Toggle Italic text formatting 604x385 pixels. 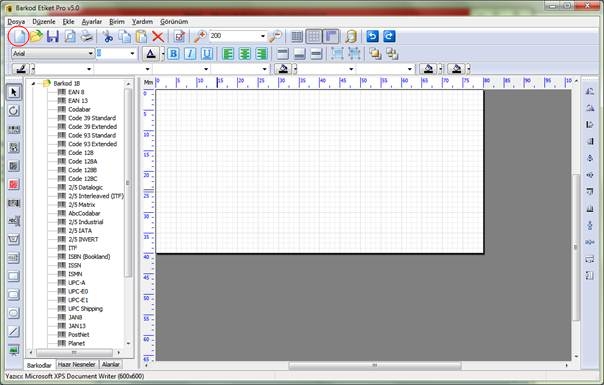(190, 54)
